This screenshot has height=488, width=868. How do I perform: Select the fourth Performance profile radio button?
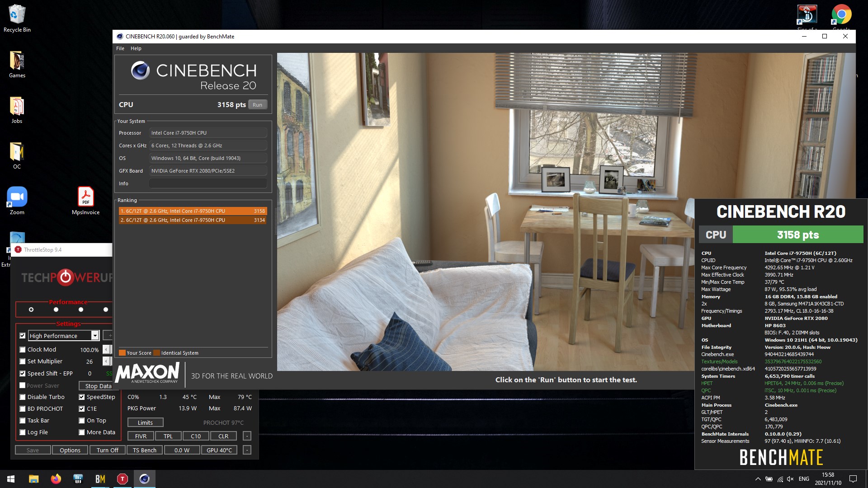[x=106, y=310]
